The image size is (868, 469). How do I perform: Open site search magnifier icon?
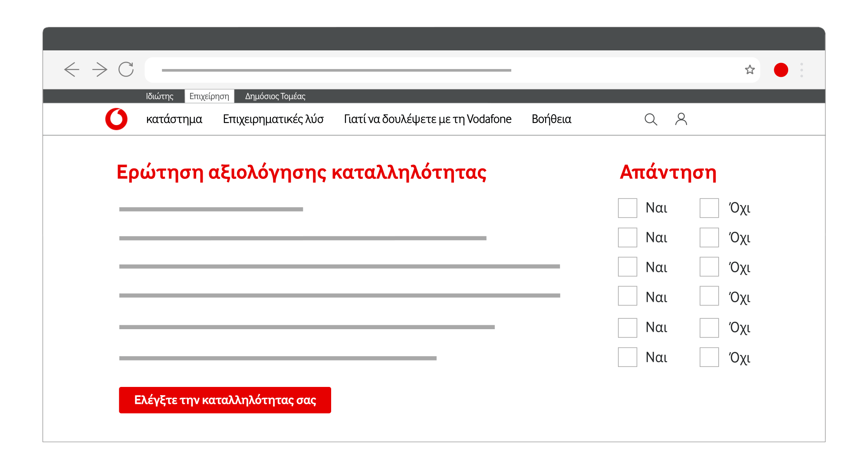(x=651, y=119)
